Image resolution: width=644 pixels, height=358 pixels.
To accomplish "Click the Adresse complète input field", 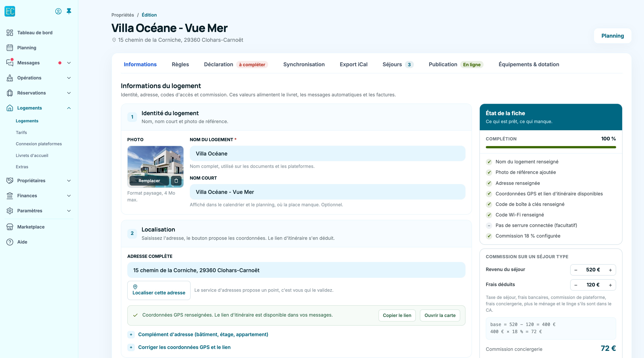I will [296, 270].
